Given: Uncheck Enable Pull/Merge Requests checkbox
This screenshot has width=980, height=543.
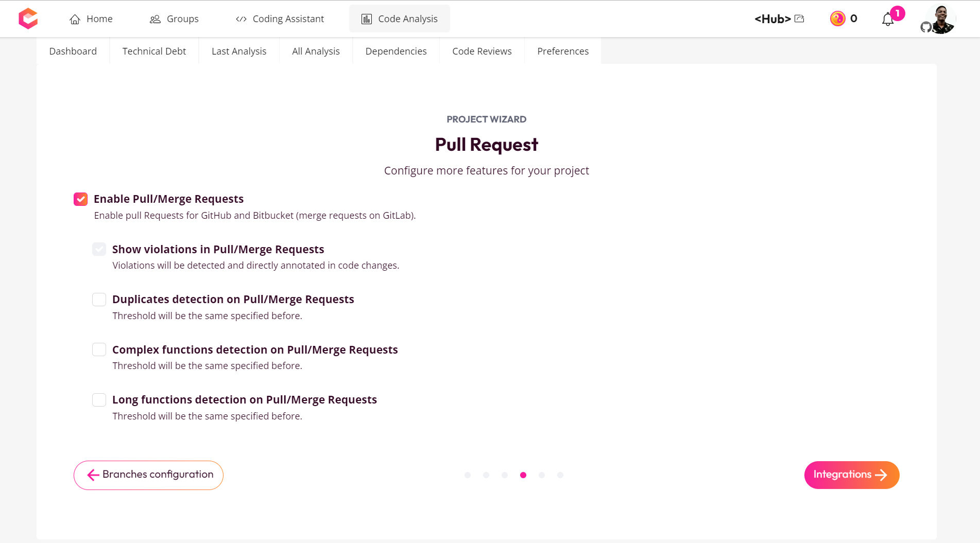Looking at the screenshot, I should 80,199.
